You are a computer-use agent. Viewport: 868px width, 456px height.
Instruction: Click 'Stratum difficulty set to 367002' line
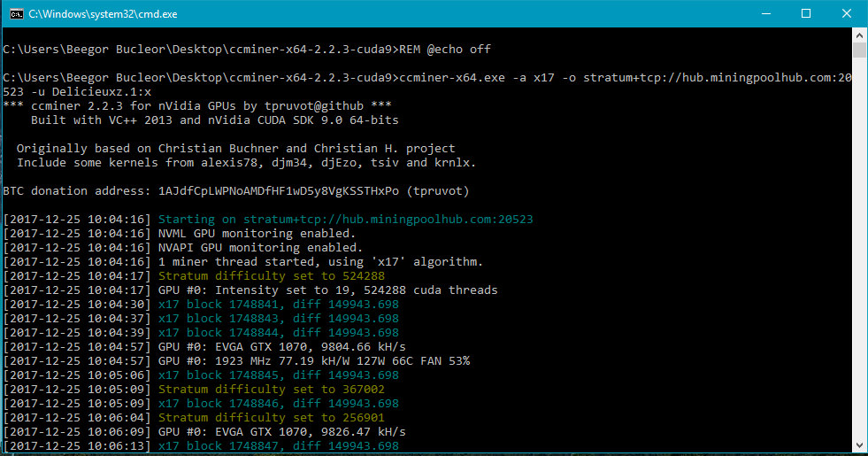coord(194,390)
